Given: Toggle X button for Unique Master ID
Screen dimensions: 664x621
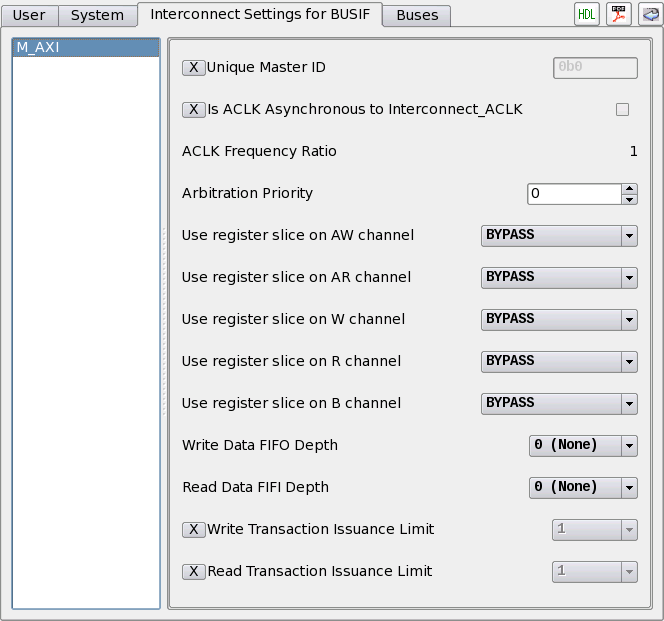Looking at the screenshot, I should point(194,67).
